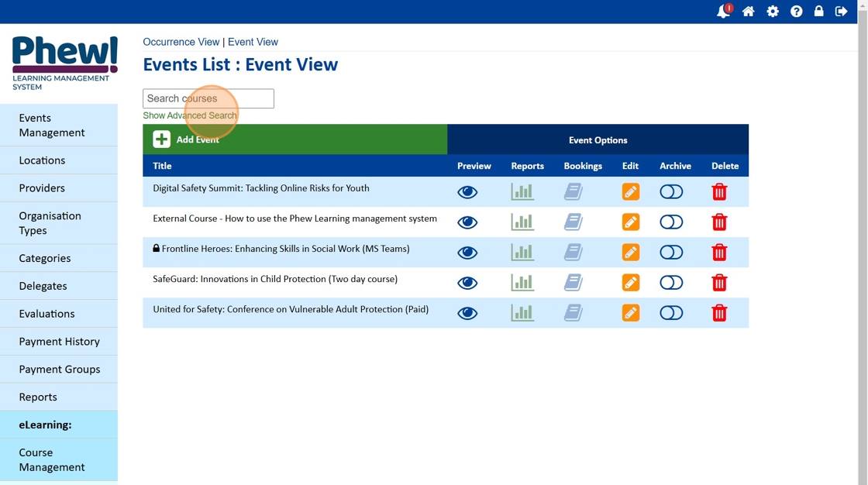View bookings for Digital Safety Summit

point(573,191)
